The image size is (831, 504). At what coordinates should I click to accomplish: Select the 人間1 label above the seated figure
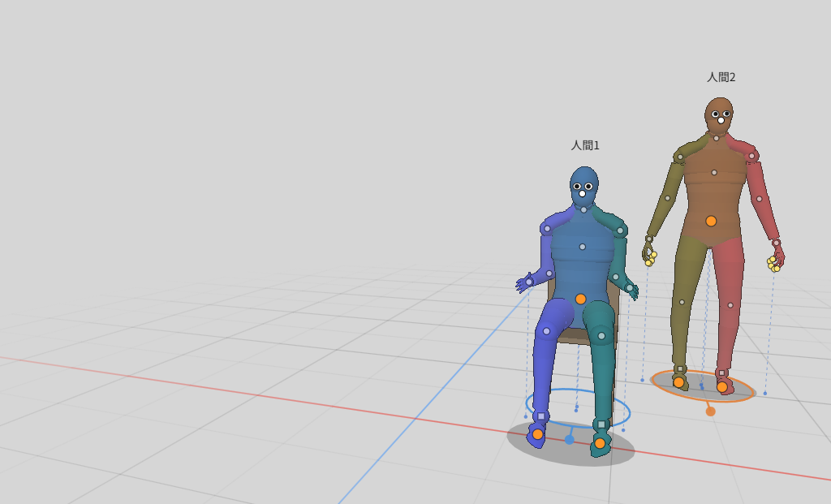click(585, 145)
